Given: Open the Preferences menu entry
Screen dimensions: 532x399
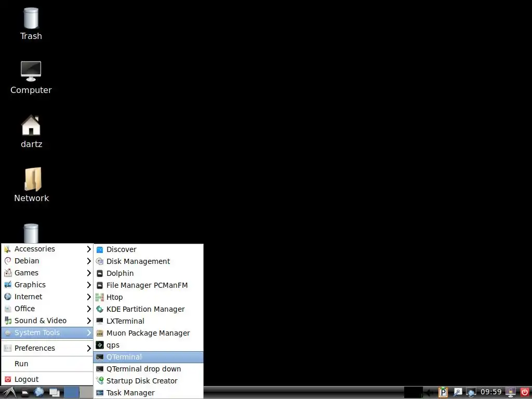Looking at the screenshot, I should [x=47, y=348].
